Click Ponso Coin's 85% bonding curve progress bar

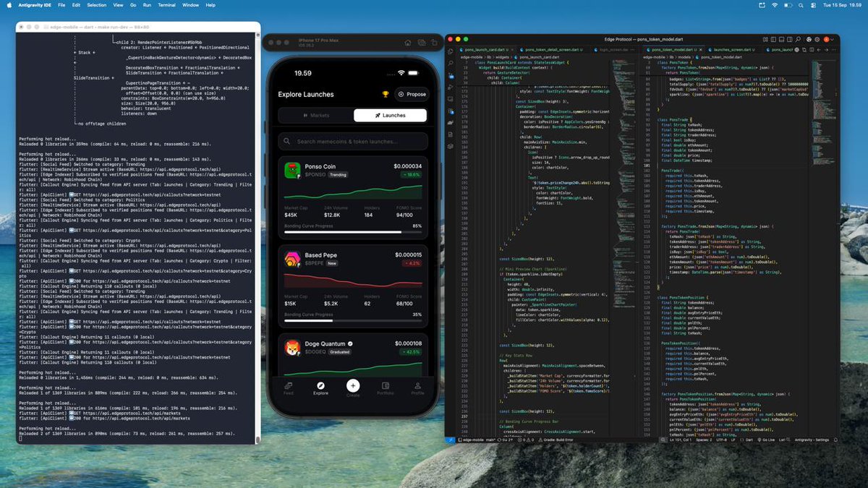353,232
